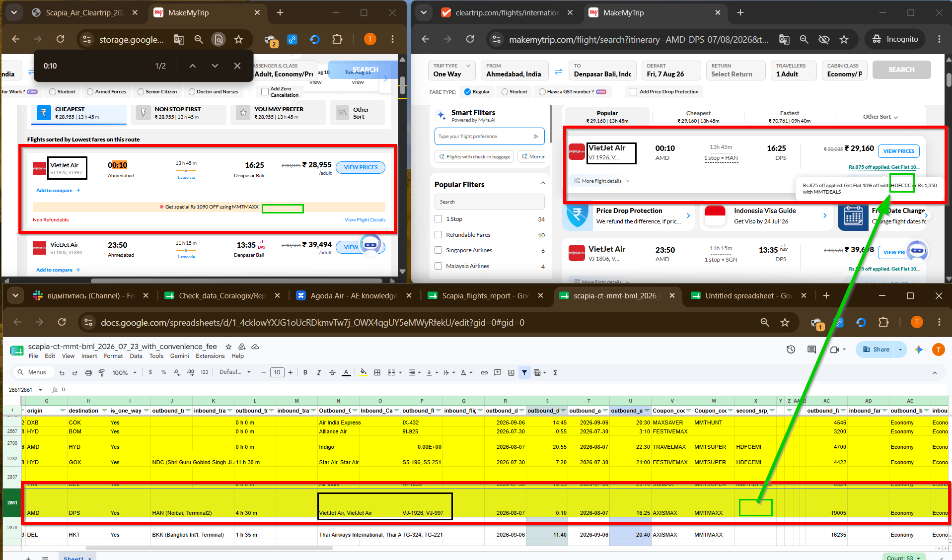Insert a link using the Sheets toolbar
952x560 pixels.
[x=484, y=372]
